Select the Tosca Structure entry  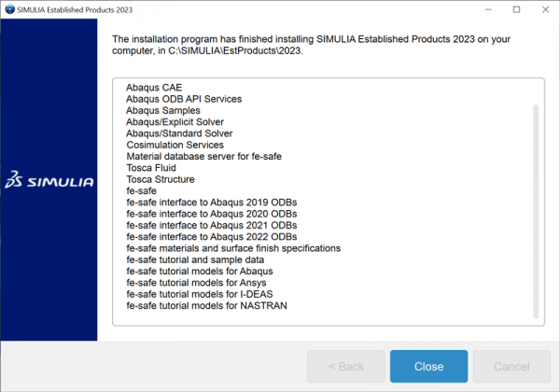point(161,179)
